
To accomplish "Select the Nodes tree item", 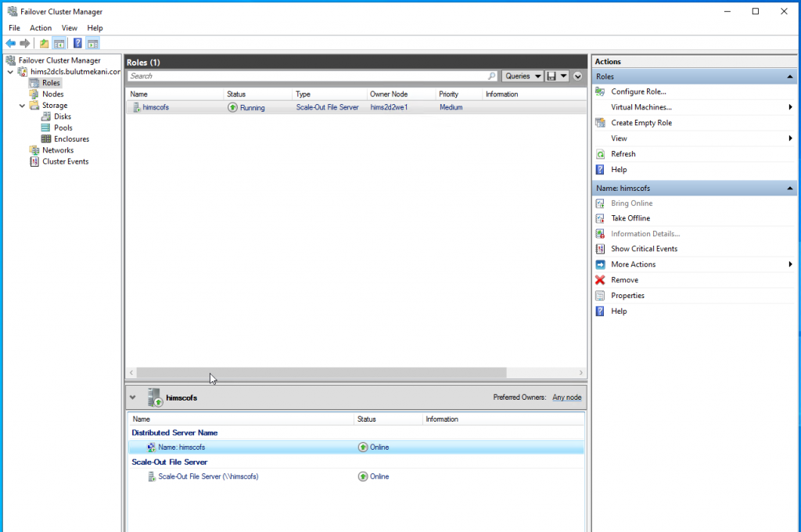I will (x=52, y=94).
